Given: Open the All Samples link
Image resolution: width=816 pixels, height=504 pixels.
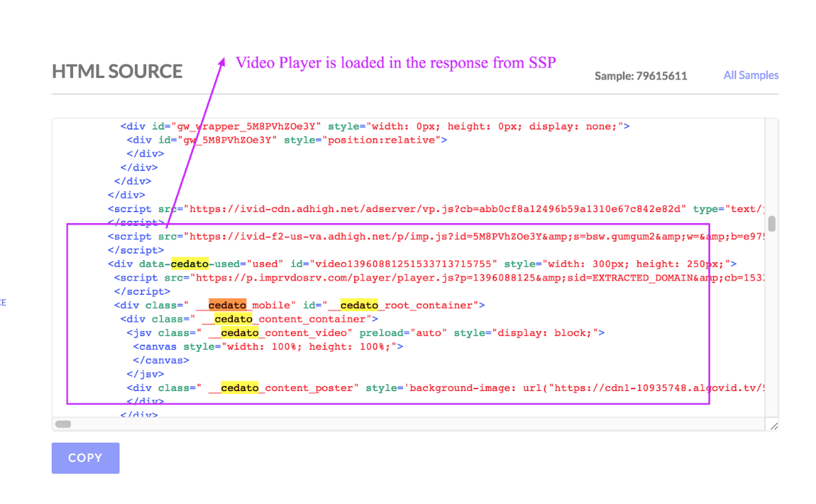Looking at the screenshot, I should [751, 75].
